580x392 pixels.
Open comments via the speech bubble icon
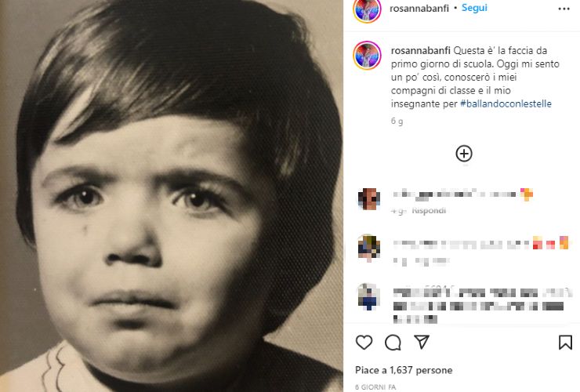[x=393, y=343]
